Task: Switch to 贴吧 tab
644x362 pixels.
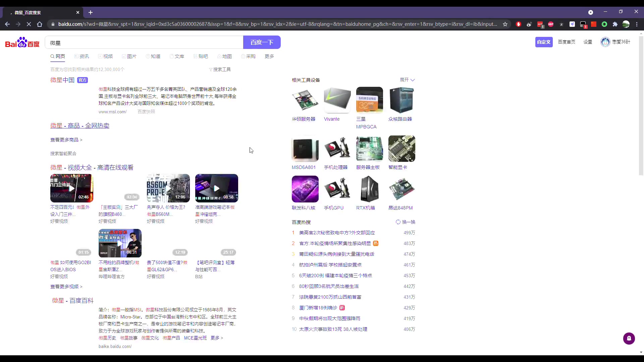Action: tap(201, 56)
